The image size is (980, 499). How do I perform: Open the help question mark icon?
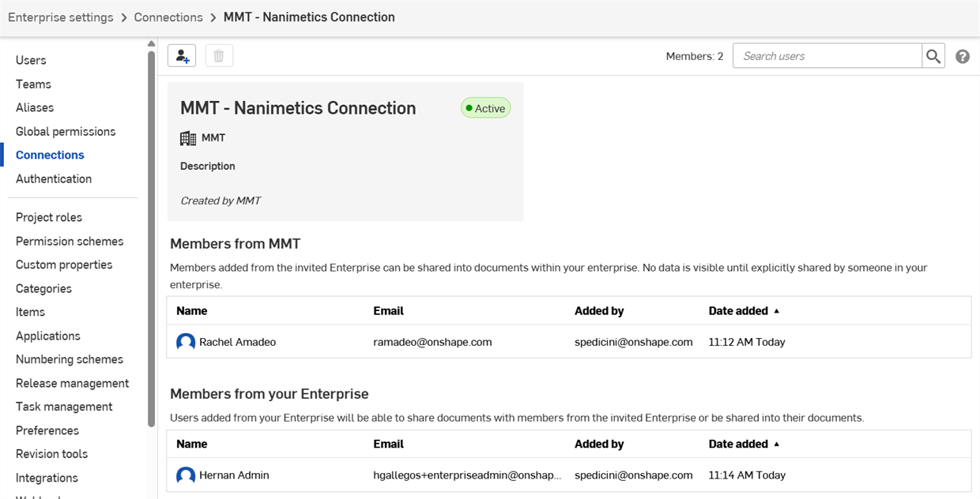coord(962,56)
